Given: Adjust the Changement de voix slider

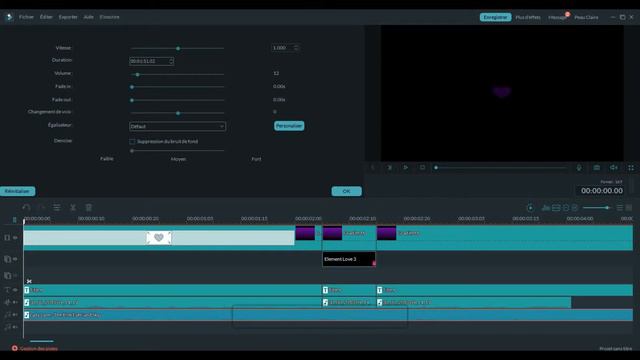Looking at the screenshot, I should 178,113.
